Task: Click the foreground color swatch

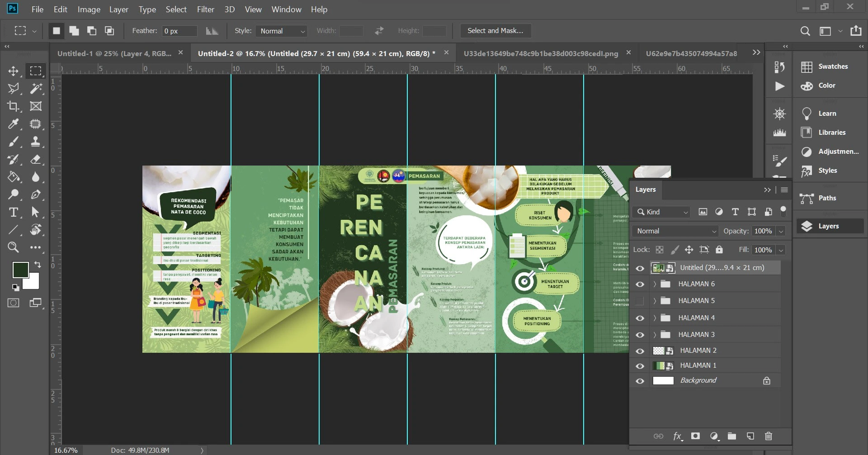Action: [20, 270]
